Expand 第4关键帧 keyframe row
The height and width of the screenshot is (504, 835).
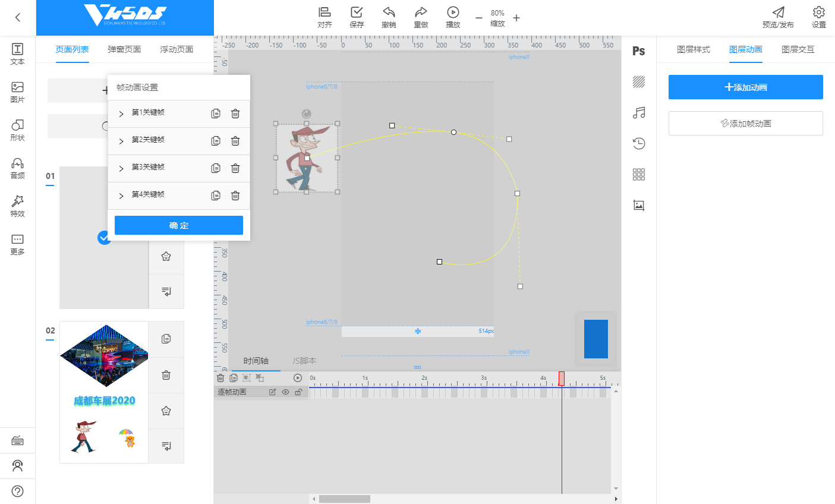point(121,196)
